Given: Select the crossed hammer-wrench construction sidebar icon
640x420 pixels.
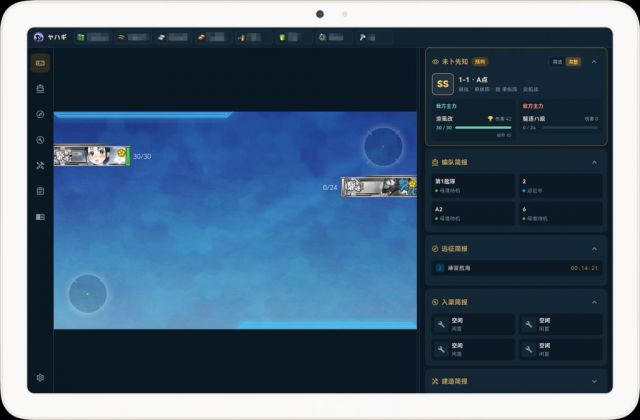Looking at the screenshot, I should (40, 165).
